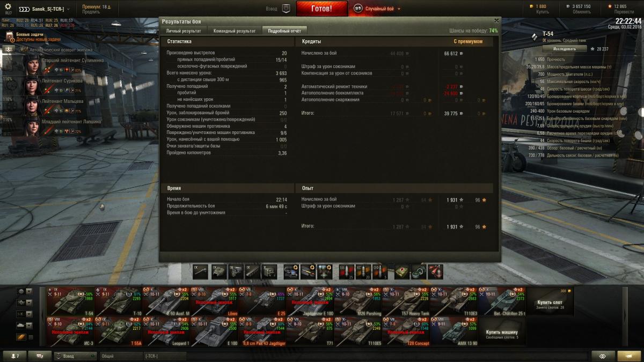Select the T-54 tank in carousel

tap(70, 301)
